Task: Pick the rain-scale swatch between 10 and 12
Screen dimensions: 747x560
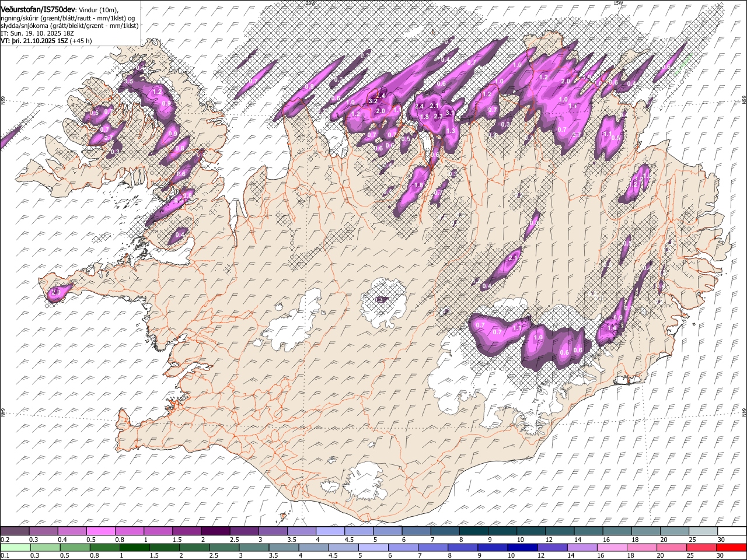Action: tap(522, 547)
